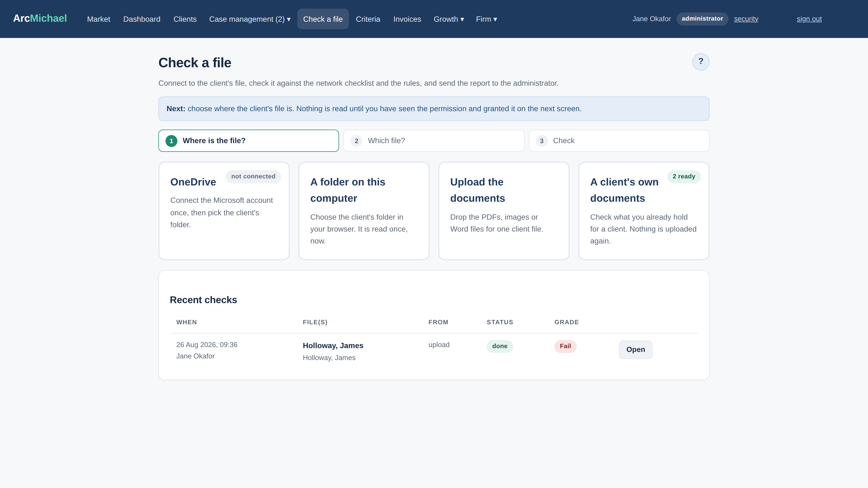
Task: Choose A folder on this computer card
Action: [364, 211]
